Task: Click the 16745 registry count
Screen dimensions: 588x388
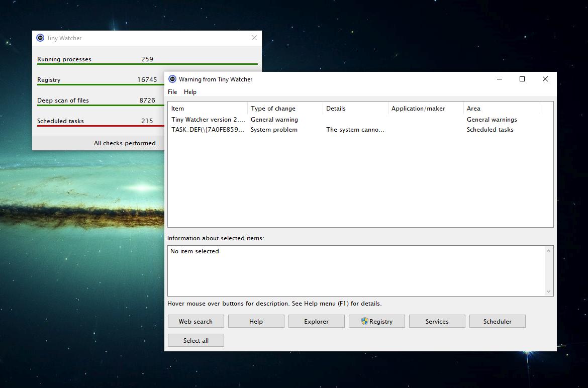Action: click(147, 80)
